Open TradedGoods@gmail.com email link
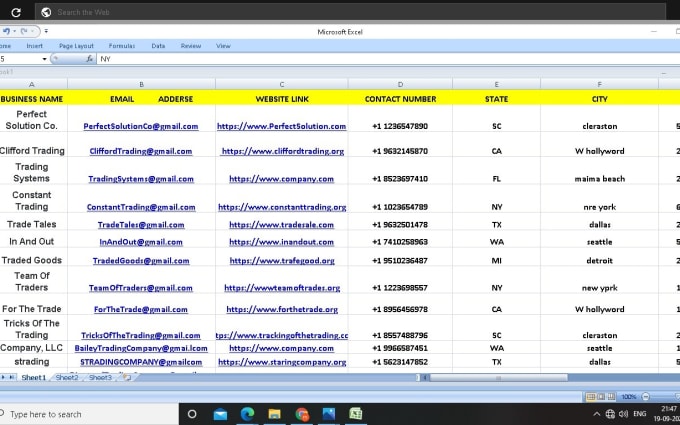The height and width of the screenshot is (425, 680). click(x=141, y=261)
